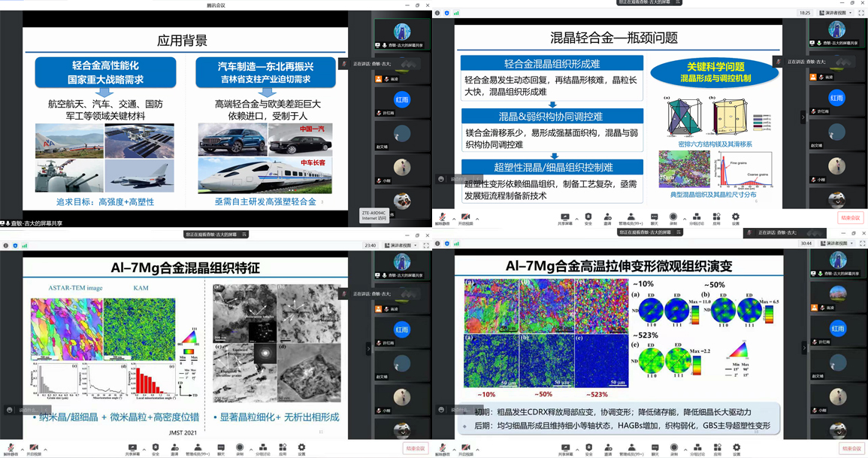Click 结束会议 button in the 18:25 window
The height and width of the screenshot is (458, 868).
(x=850, y=218)
